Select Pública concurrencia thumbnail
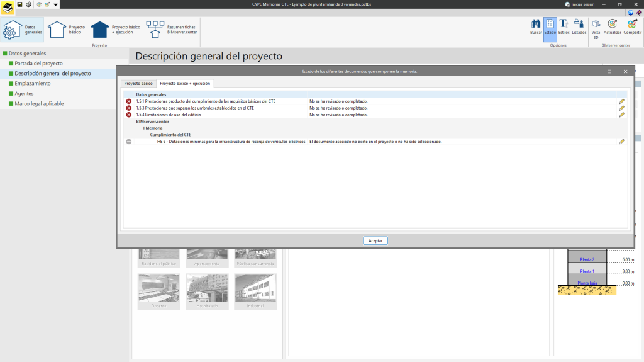644x362 pixels. [x=255, y=257]
